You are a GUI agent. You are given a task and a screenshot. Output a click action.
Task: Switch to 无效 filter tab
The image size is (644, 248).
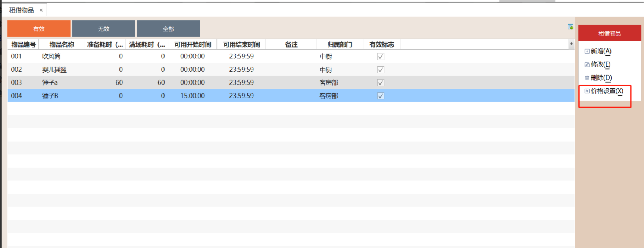click(103, 29)
